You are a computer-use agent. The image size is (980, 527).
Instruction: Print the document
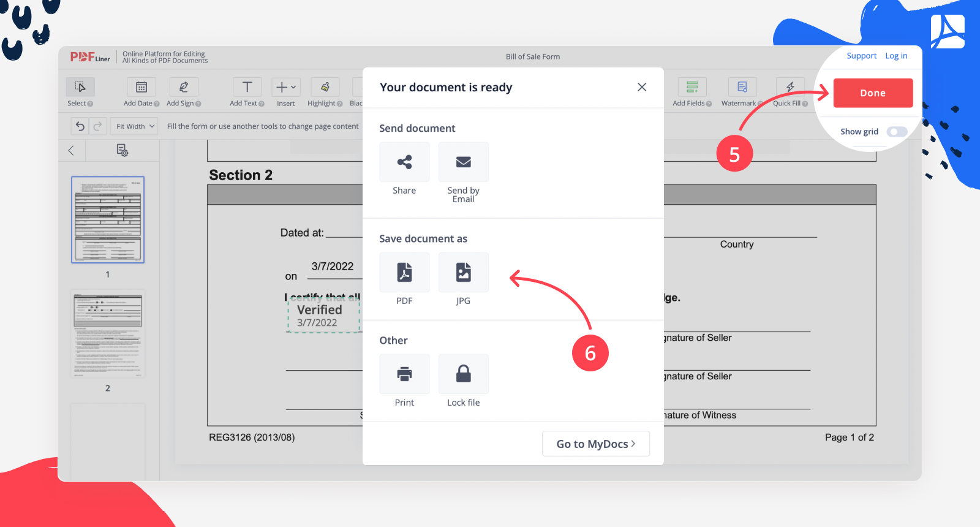(404, 374)
